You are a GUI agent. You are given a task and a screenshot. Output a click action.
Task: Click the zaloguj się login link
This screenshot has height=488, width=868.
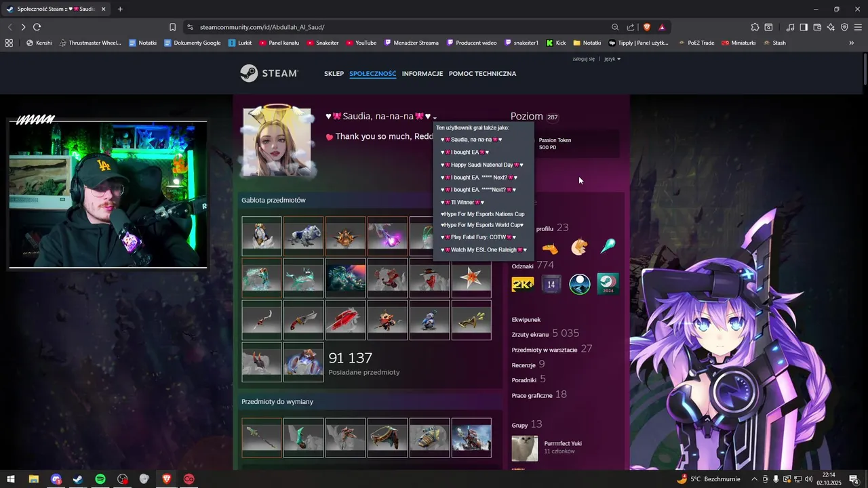pos(583,59)
